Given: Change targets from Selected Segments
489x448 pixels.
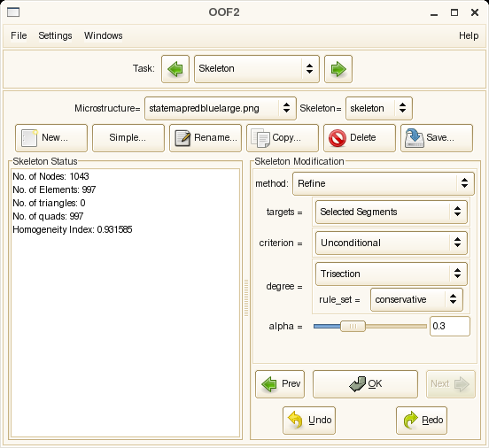Looking at the screenshot, I should (x=392, y=212).
